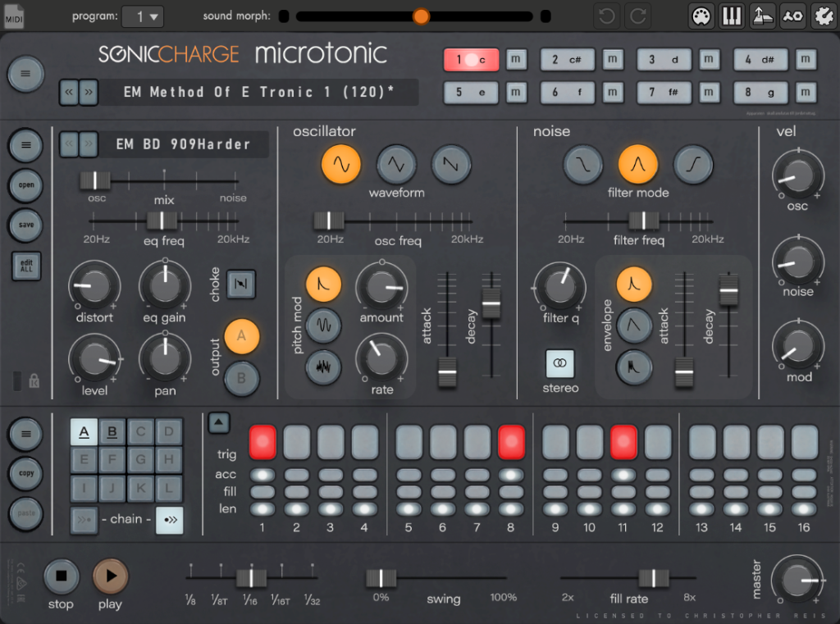Viewport: 840px width, 624px height.
Task: Mute drum channel 6
Action: pyautogui.click(x=612, y=92)
